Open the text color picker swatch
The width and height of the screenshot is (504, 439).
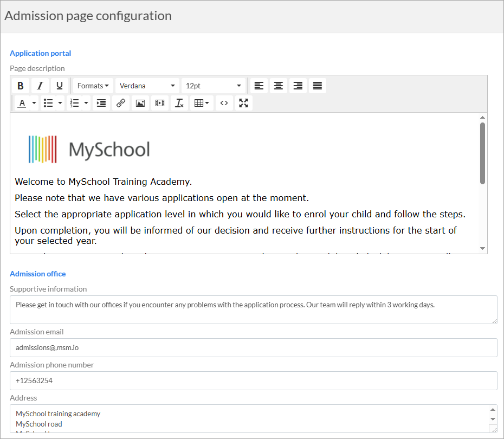pyautogui.click(x=22, y=103)
